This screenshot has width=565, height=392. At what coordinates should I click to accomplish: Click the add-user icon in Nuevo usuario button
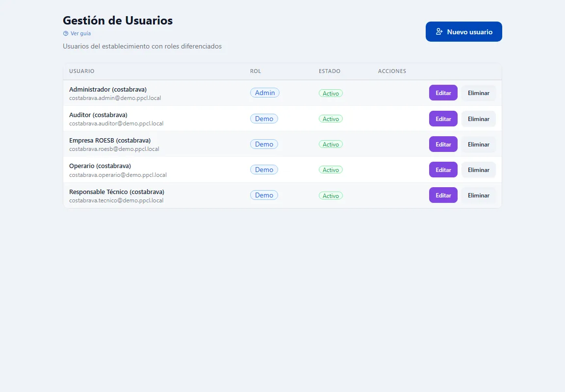tap(439, 32)
